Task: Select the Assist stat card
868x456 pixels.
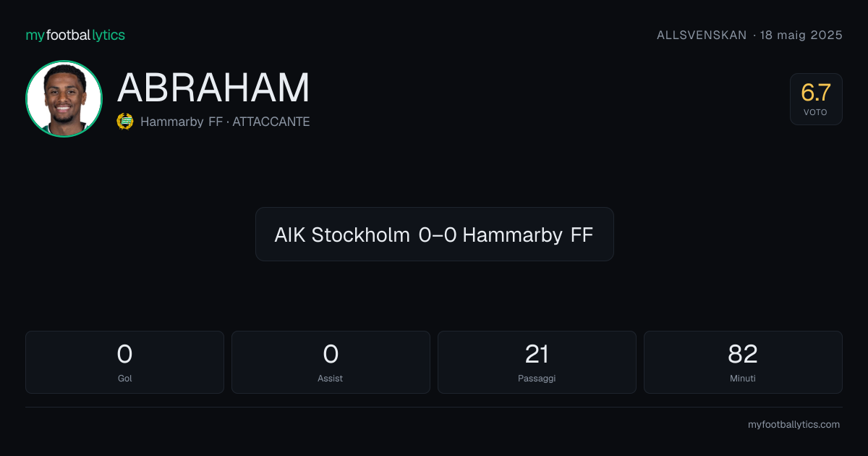Action: [331, 362]
